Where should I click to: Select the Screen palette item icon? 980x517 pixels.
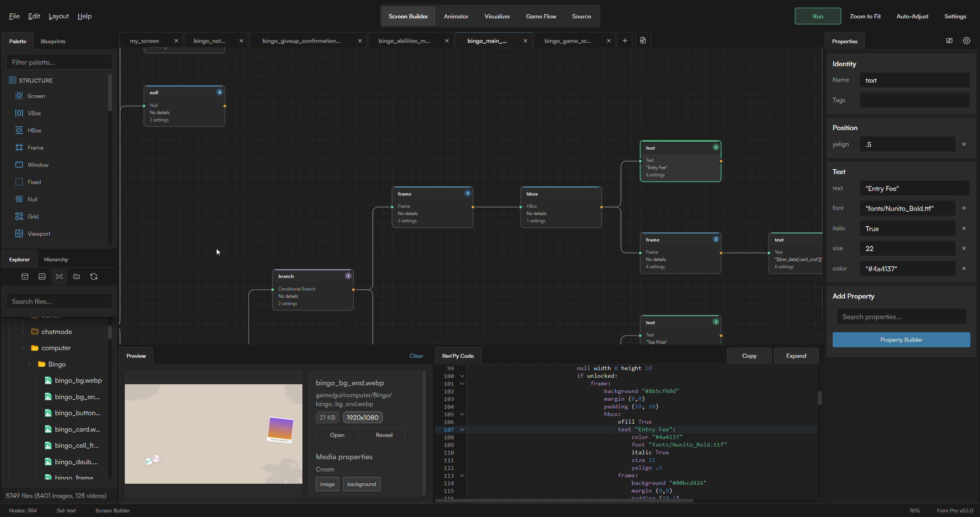coord(19,96)
